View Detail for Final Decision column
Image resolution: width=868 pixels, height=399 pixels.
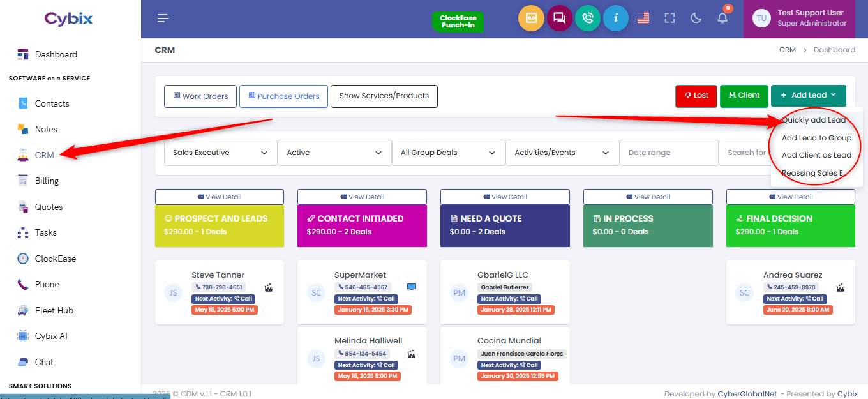pos(791,197)
